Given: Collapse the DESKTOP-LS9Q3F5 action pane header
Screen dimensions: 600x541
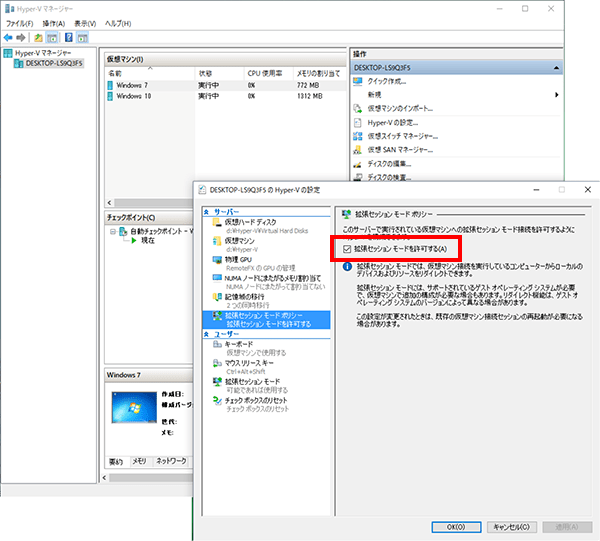Looking at the screenshot, I should pos(556,68).
